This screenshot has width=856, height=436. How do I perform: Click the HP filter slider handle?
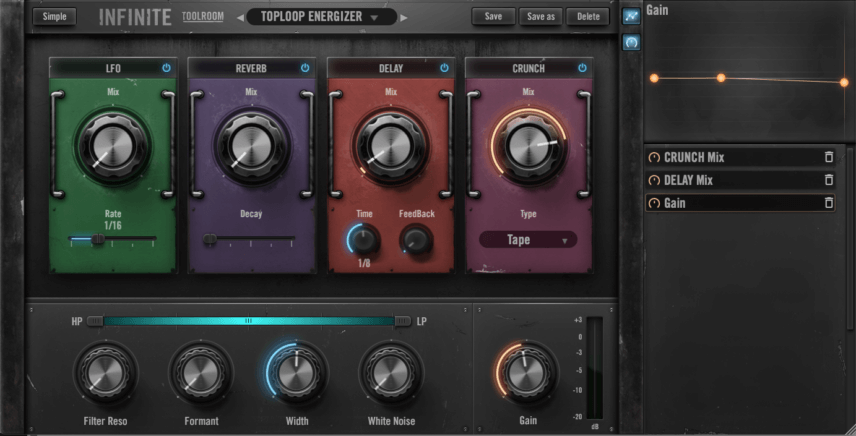click(94, 321)
